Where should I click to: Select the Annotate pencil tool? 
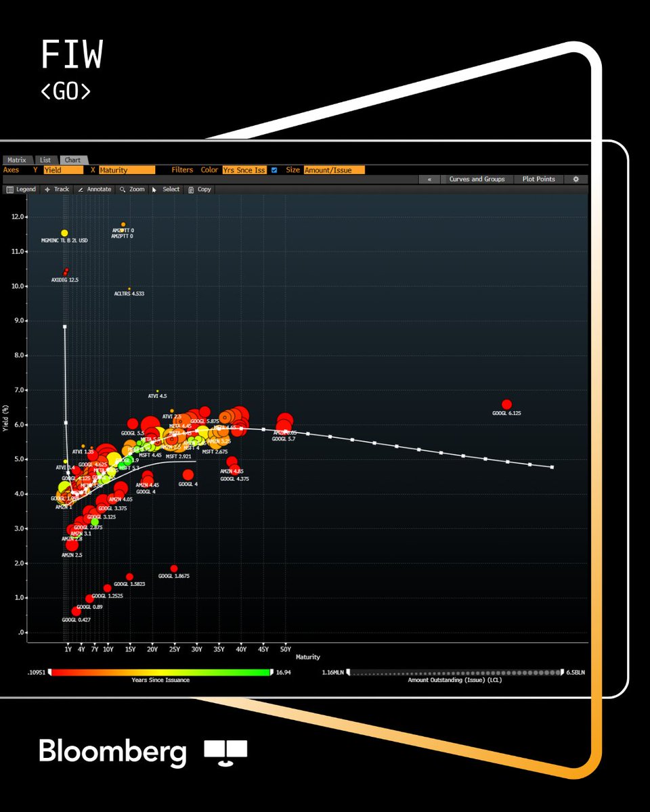click(x=94, y=189)
